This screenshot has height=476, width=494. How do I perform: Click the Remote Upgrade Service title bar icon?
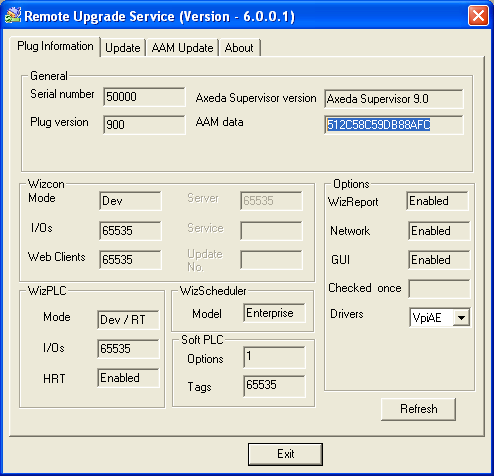(x=13, y=16)
